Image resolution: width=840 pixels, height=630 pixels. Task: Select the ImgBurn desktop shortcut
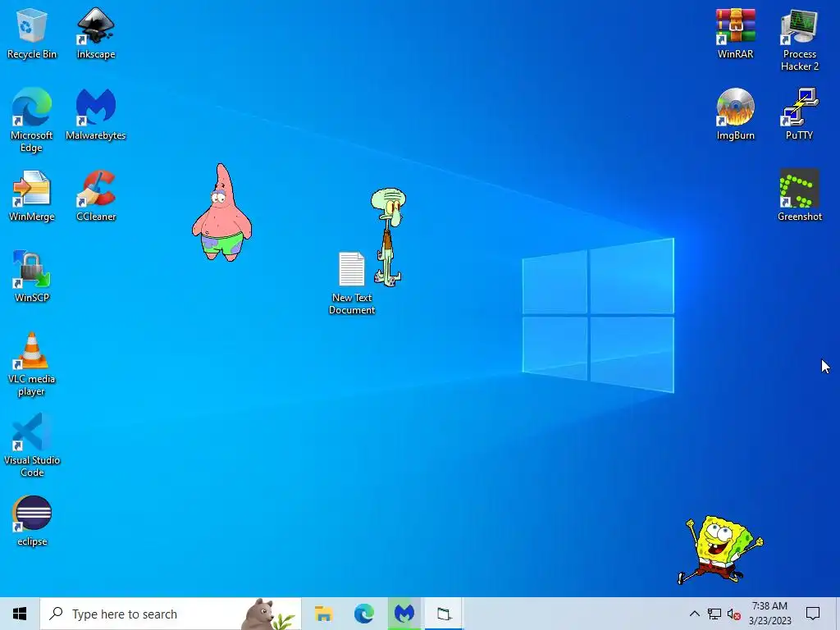point(736,114)
